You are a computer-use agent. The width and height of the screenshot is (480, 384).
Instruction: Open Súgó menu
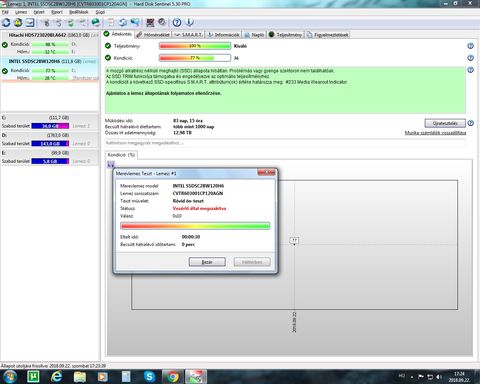click(100, 12)
